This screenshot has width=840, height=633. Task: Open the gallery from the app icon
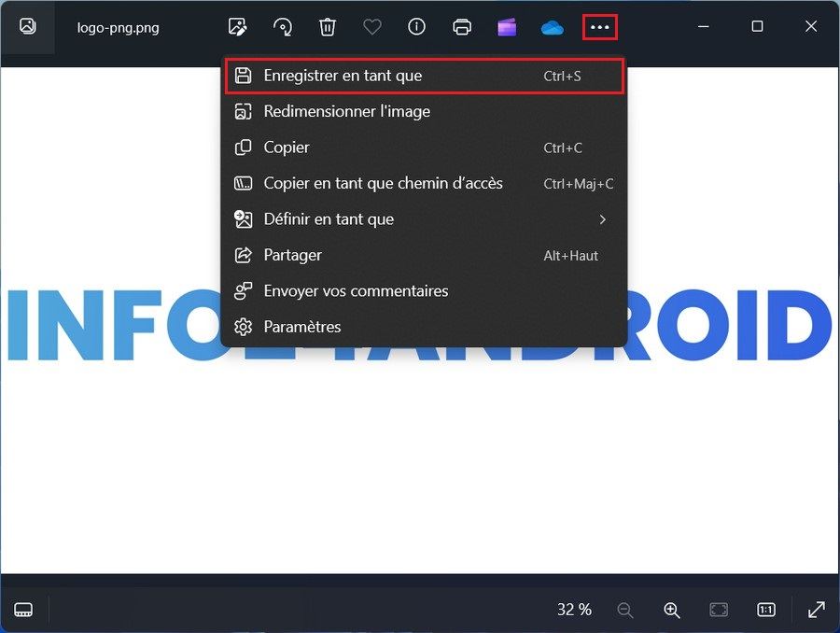point(26,27)
